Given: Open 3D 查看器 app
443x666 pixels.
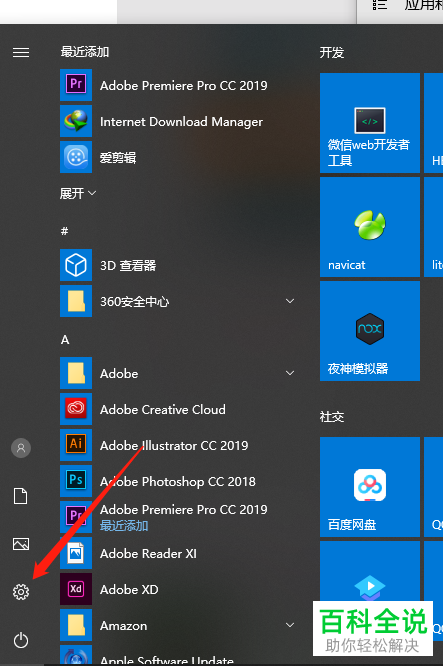Looking at the screenshot, I should [178, 265].
